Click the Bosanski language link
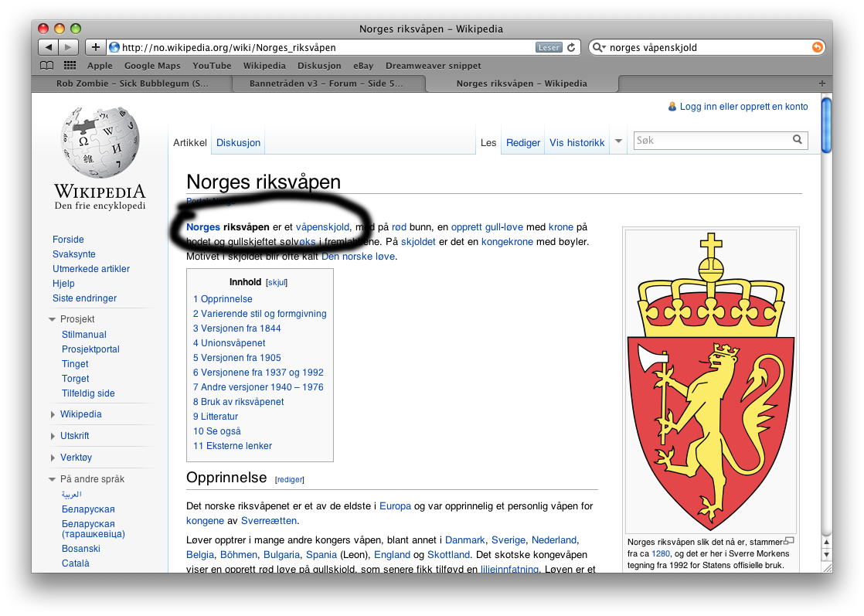This screenshot has height=616, width=864. click(x=81, y=549)
